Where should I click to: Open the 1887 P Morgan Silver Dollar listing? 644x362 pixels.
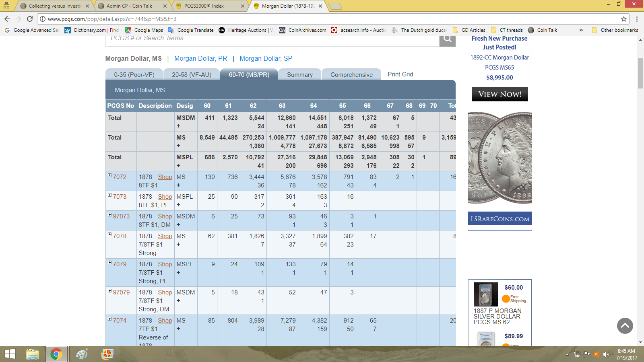point(497,317)
